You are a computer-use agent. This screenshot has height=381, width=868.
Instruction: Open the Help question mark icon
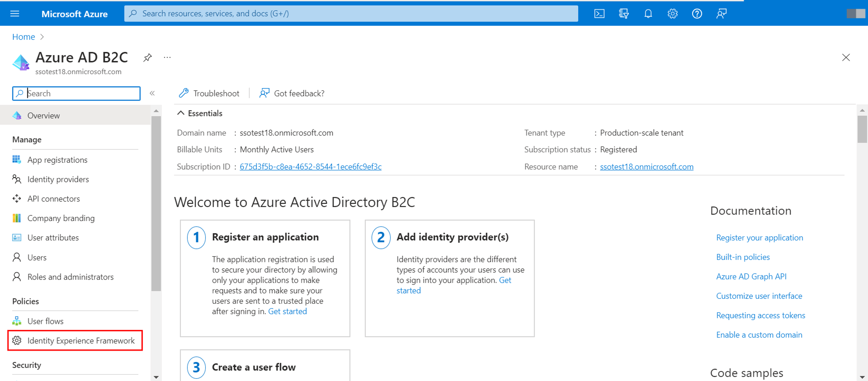pyautogui.click(x=697, y=14)
